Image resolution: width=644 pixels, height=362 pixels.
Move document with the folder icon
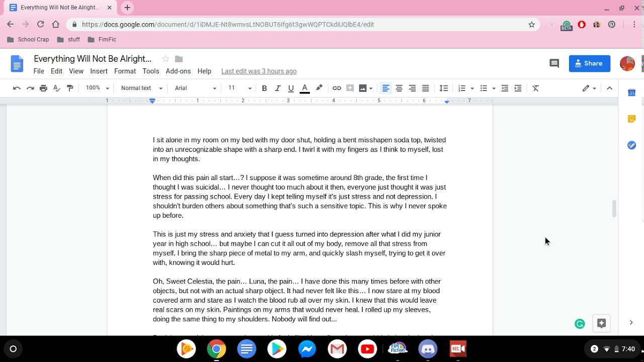coord(179,59)
